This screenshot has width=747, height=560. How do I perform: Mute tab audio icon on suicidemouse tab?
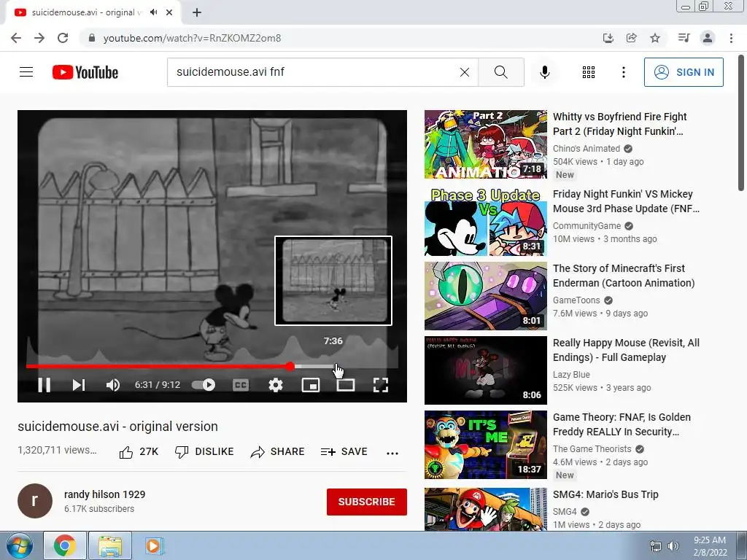(x=153, y=12)
